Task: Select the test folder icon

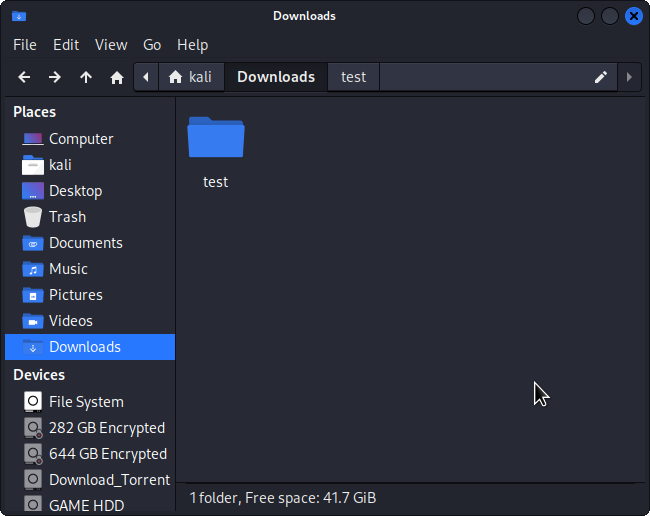Action: point(216,137)
